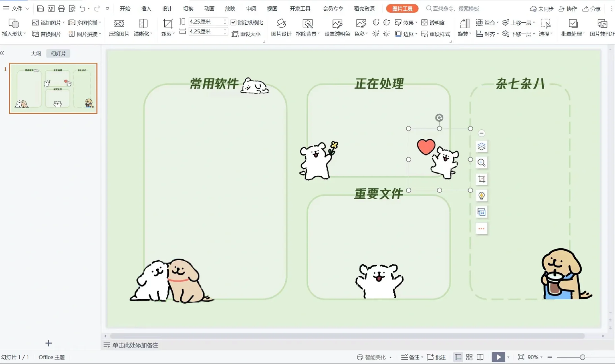The width and height of the screenshot is (615, 364).
Task: Select the 裁剪 (Crop) tool
Action: pyautogui.click(x=167, y=27)
